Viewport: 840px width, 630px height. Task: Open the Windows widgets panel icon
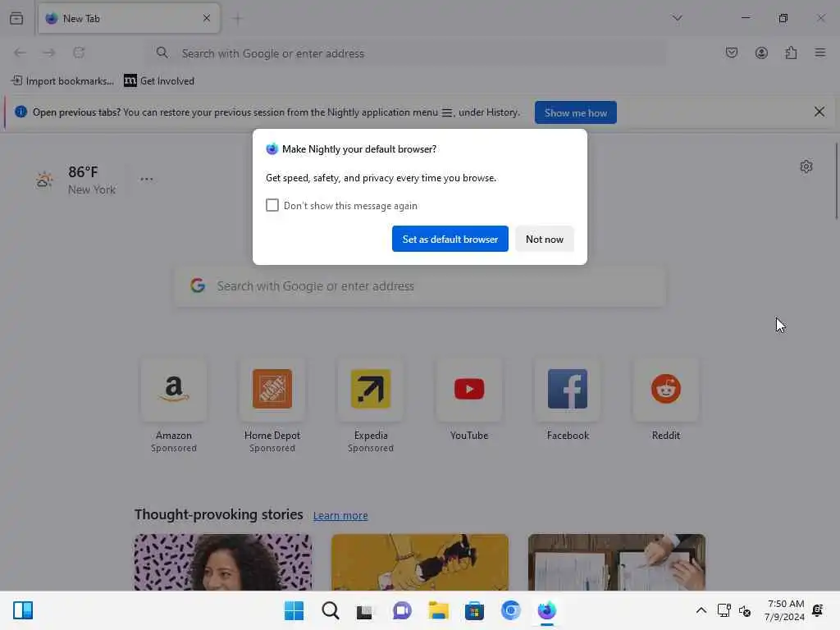pos(23,610)
